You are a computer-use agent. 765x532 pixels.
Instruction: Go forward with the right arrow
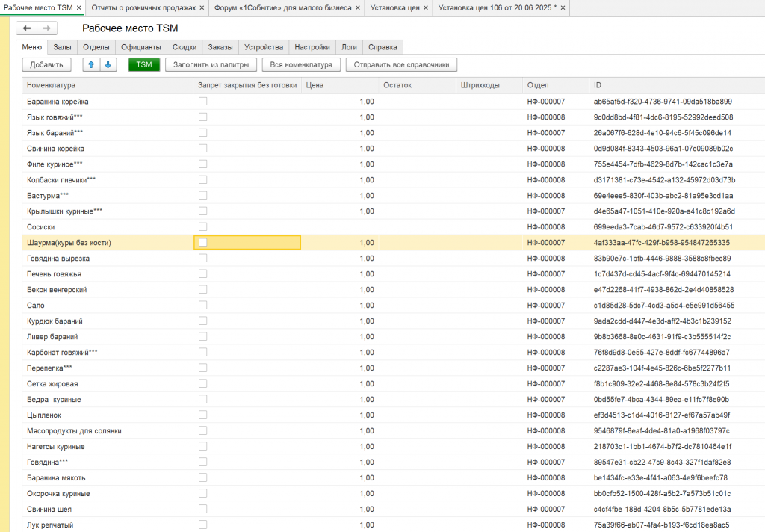coord(47,28)
